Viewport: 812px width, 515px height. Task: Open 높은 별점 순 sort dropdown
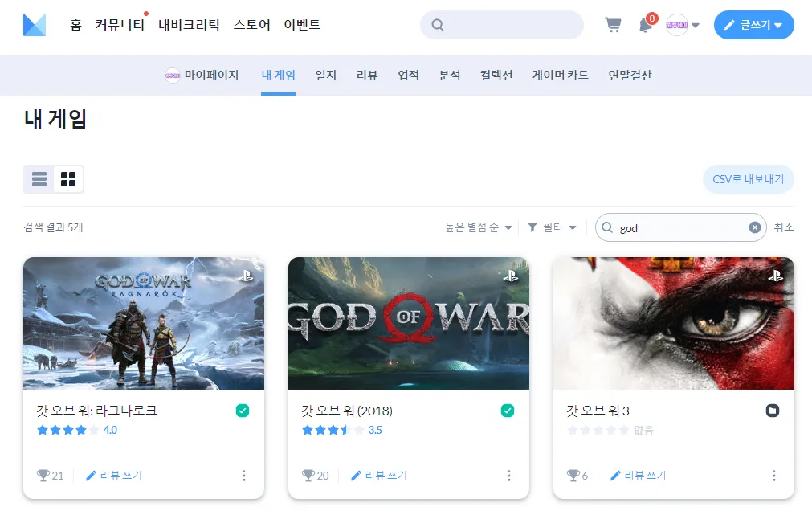tap(478, 227)
